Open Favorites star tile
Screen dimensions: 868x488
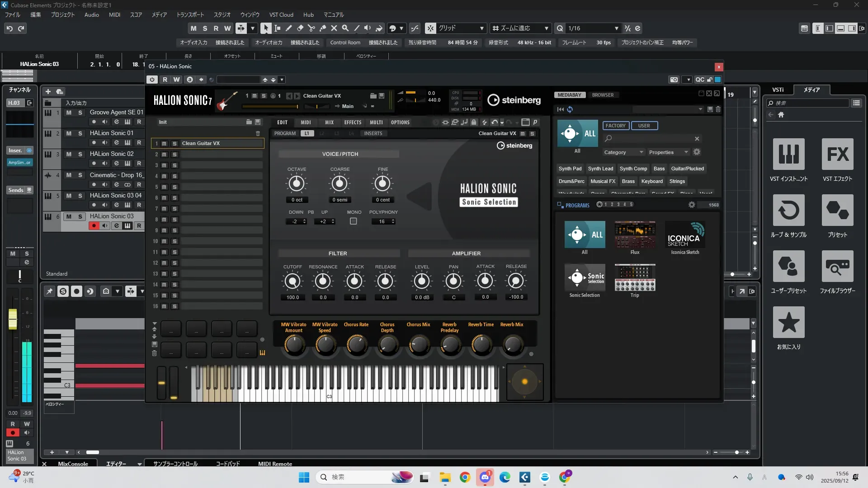click(x=788, y=323)
